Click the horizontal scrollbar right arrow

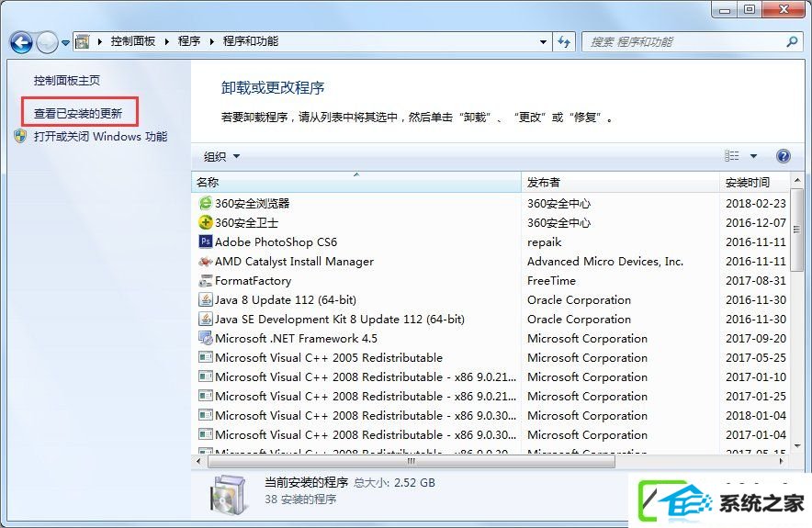(x=782, y=461)
